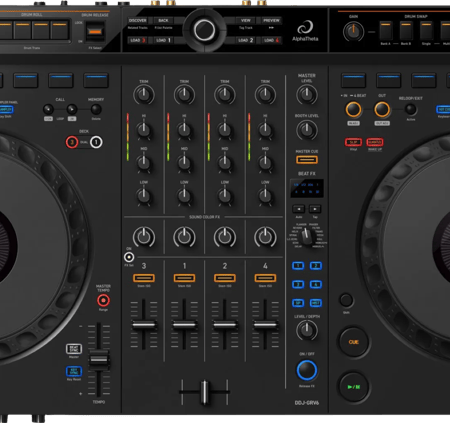Click the LEVEL/DEPTH knob
Screen dimensions: 450x423
[x=307, y=330]
